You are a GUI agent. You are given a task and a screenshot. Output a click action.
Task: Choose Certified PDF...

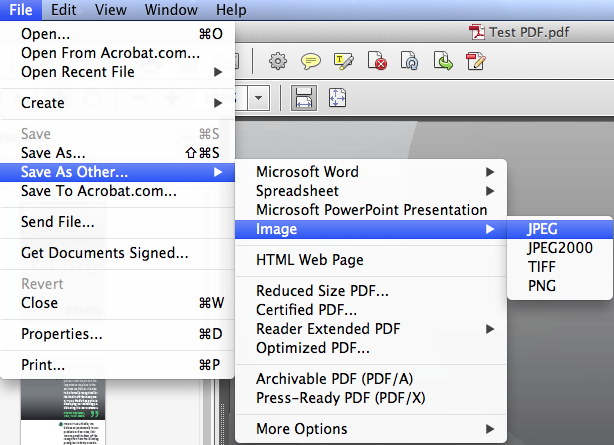coord(371,310)
